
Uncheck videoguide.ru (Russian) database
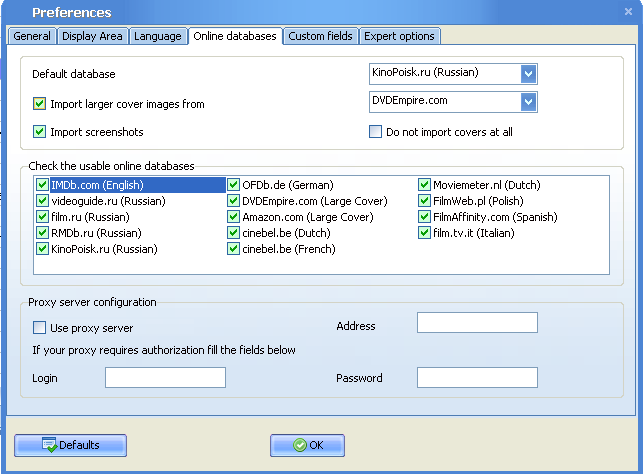pyautogui.click(x=42, y=201)
